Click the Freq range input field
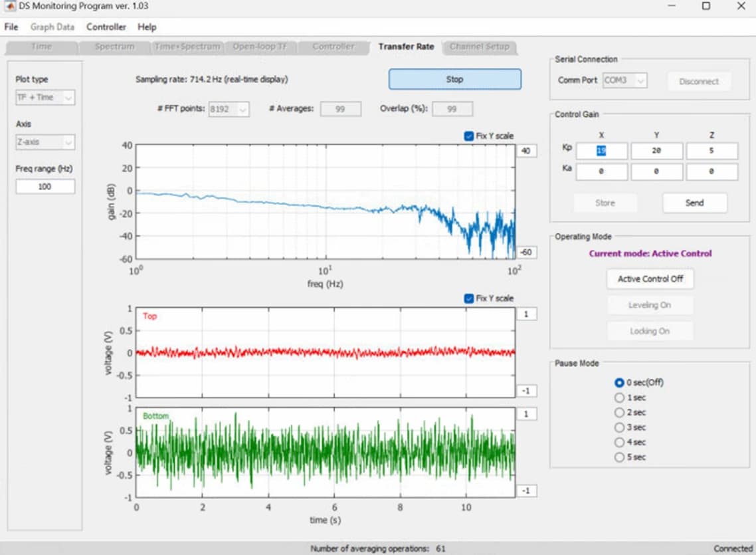The width and height of the screenshot is (756, 555). [x=45, y=187]
